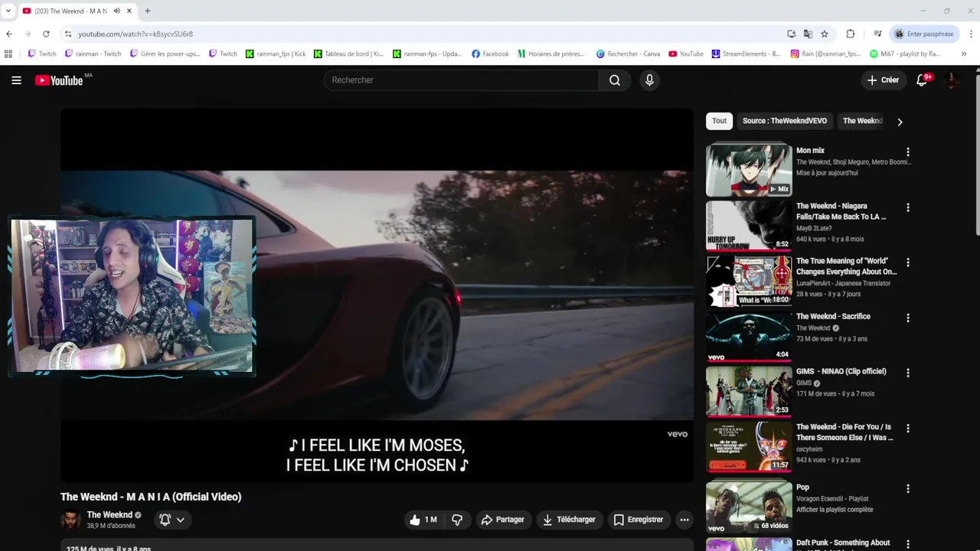Open the Facebook bookmark
Screen dimensions: 980x551
point(490,54)
